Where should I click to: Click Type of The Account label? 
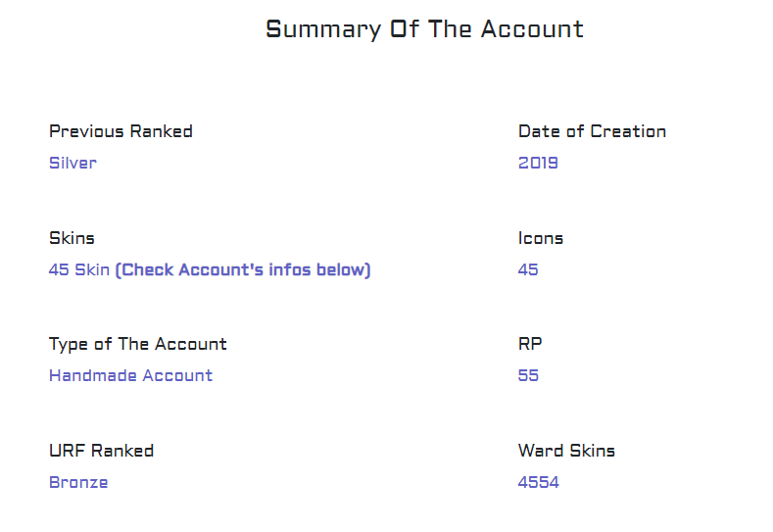(137, 344)
